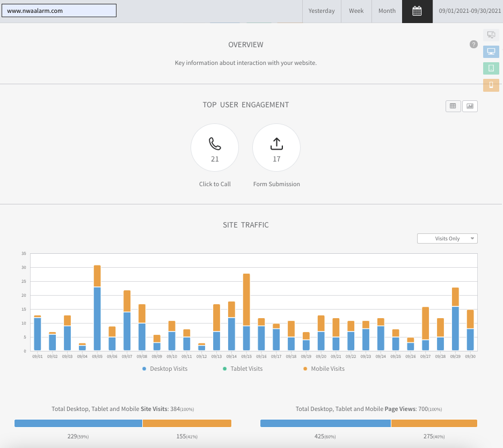The width and height of the screenshot is (503, 448).
Task: Toggle Mobile Visits legend series
Action: 323,369
